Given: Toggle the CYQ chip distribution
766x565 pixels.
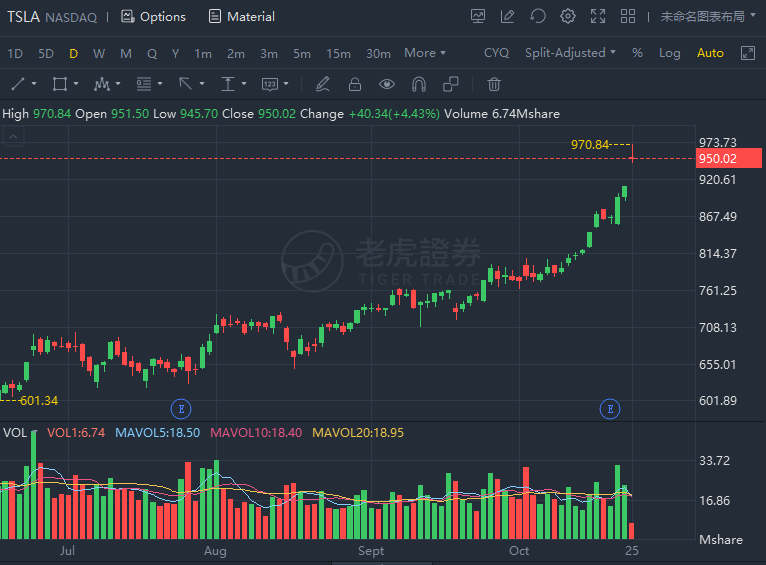Looking at the screenshot, I should coord(496,53).
